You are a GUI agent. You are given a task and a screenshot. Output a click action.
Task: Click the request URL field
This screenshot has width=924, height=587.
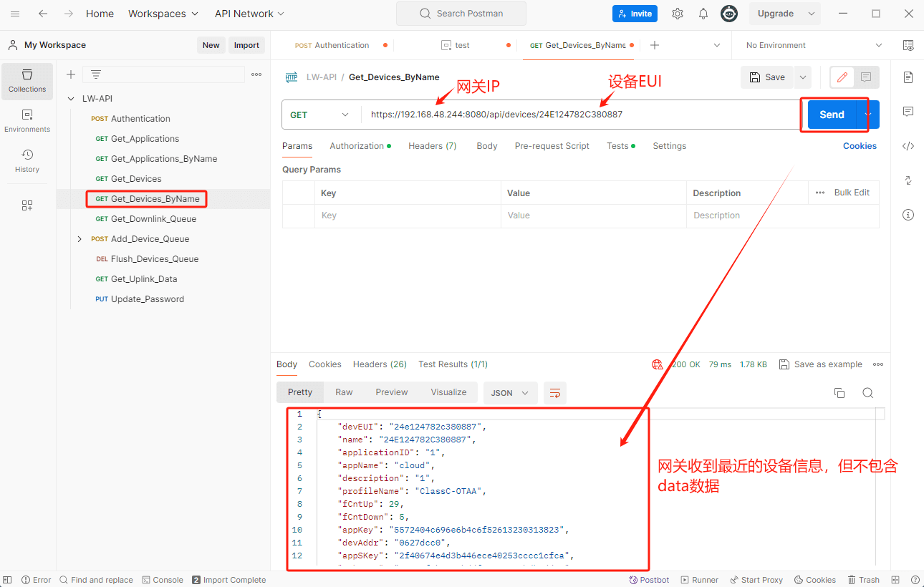tap(580, 115)
